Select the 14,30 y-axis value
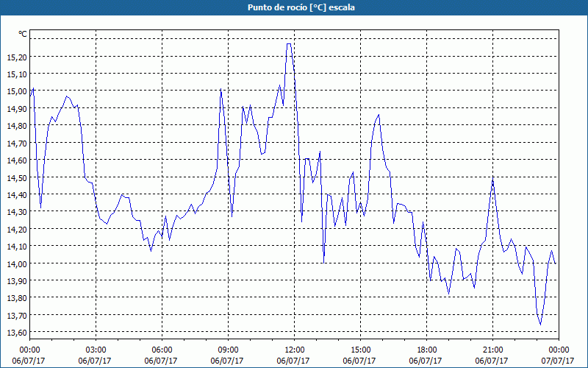This screenshot has width=588, height=368. [x=17, y=212]
